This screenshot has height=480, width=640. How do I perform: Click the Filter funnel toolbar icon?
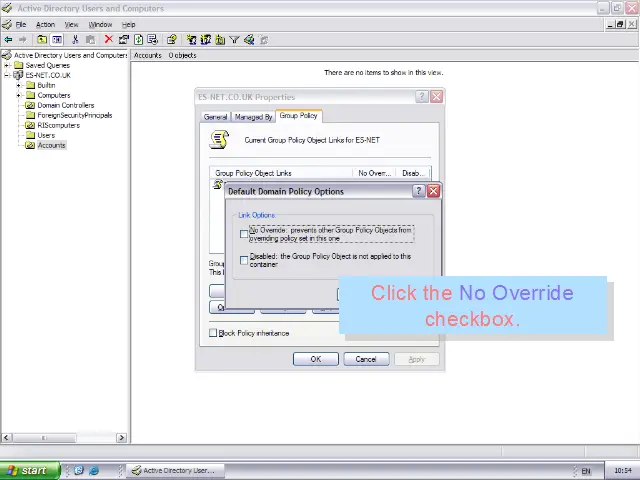pos(234,40)
